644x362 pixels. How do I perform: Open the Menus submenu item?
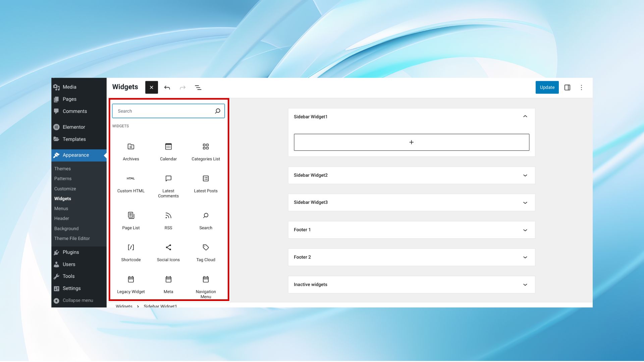[61, 208]
